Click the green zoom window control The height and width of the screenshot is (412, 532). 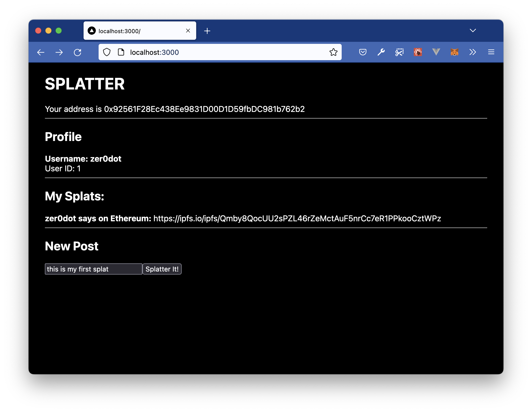(59, 31)
